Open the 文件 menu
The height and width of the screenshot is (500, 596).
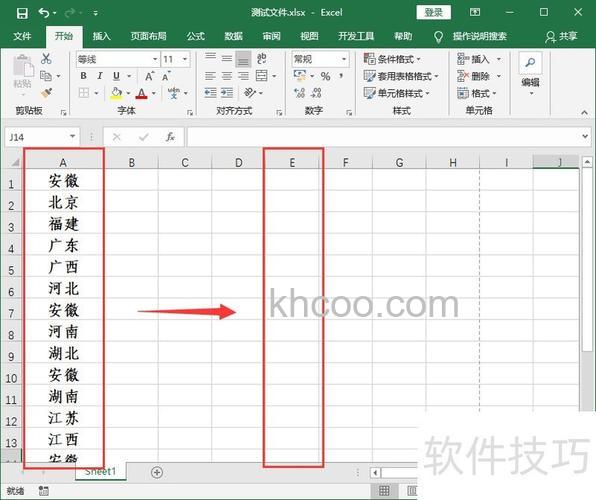pos(22,36)
